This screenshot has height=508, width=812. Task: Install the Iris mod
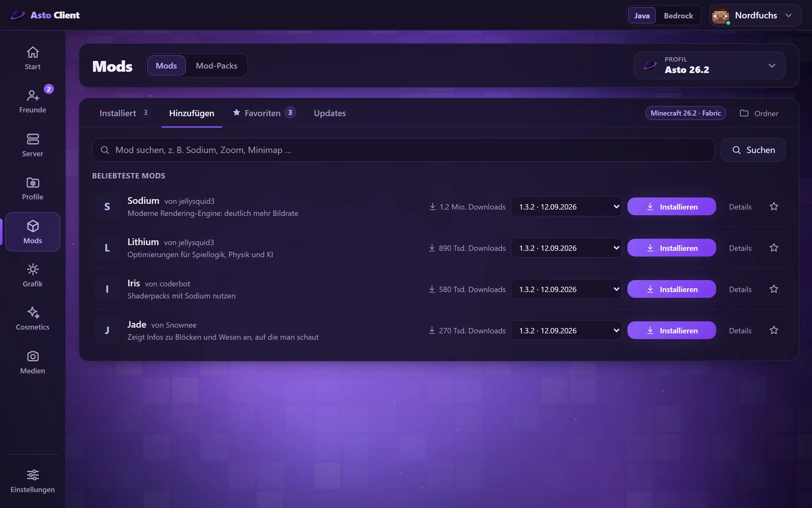coord(671,289)
